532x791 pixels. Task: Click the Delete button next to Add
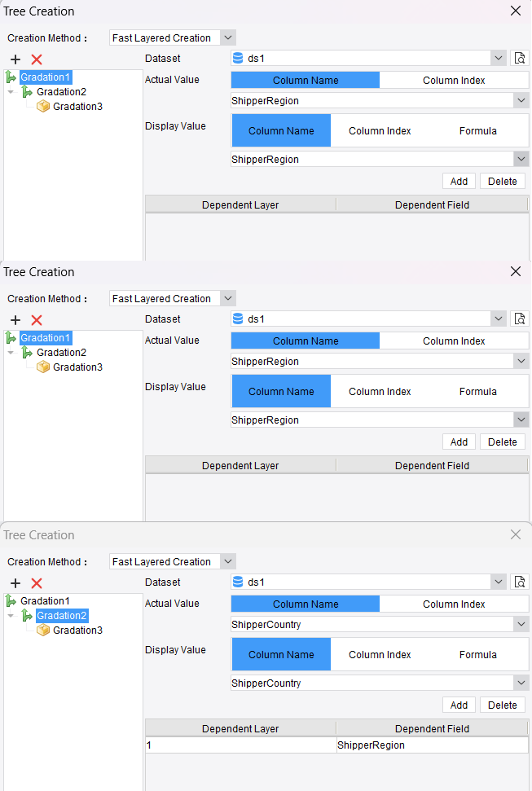(x=502, y=181)
